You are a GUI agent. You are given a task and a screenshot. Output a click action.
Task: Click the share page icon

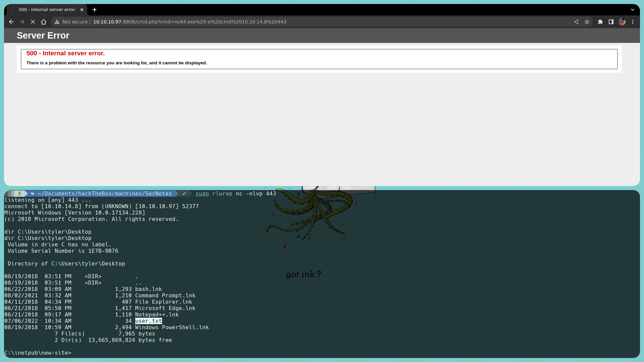pyautogui.click(x=576, y=22)
